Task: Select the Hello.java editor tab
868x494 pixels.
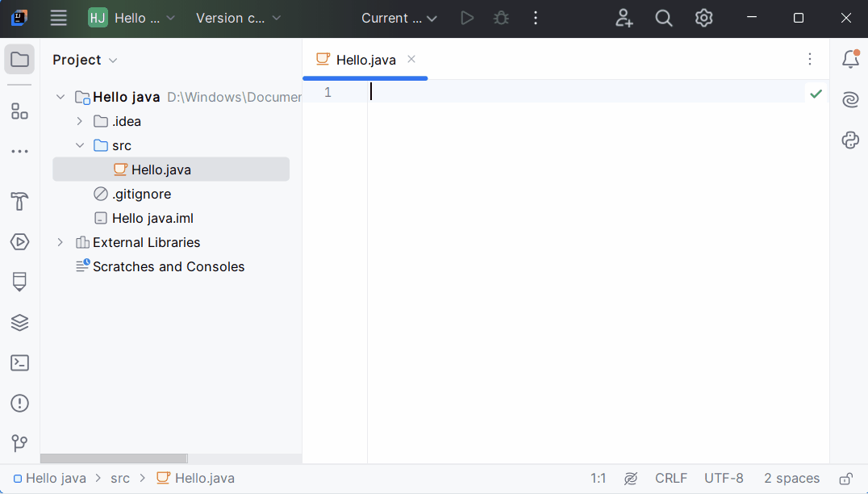Action: coord(365,60)
